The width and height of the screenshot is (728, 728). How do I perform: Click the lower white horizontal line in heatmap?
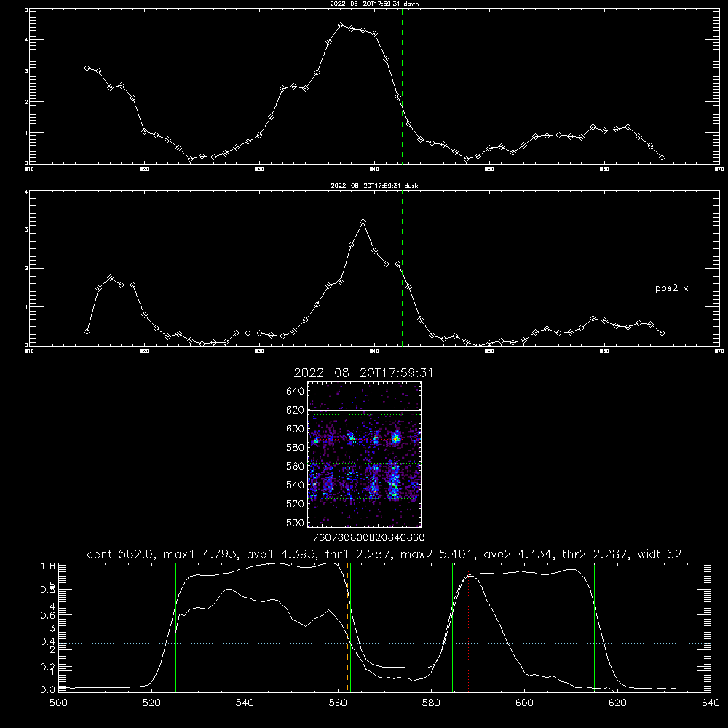click(364, 499)
